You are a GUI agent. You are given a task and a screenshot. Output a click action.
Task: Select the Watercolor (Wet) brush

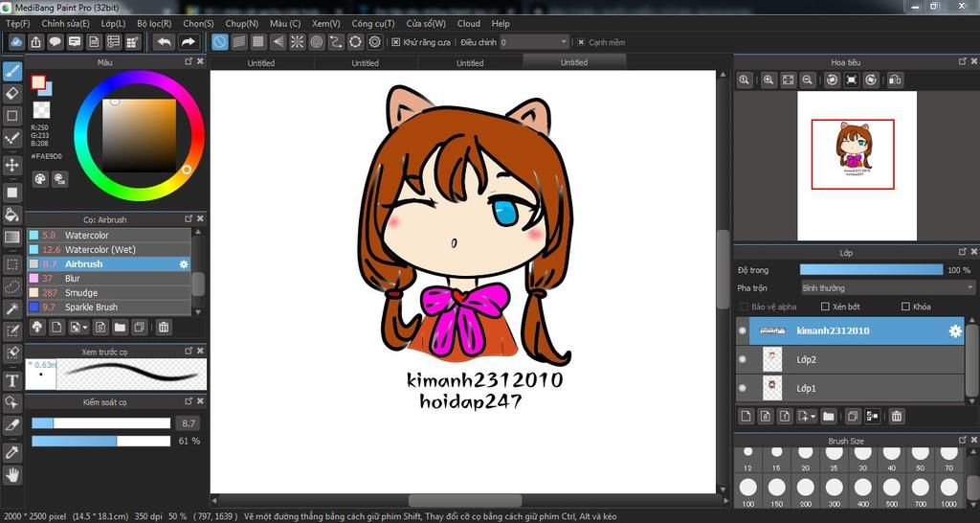pos(108,250)
